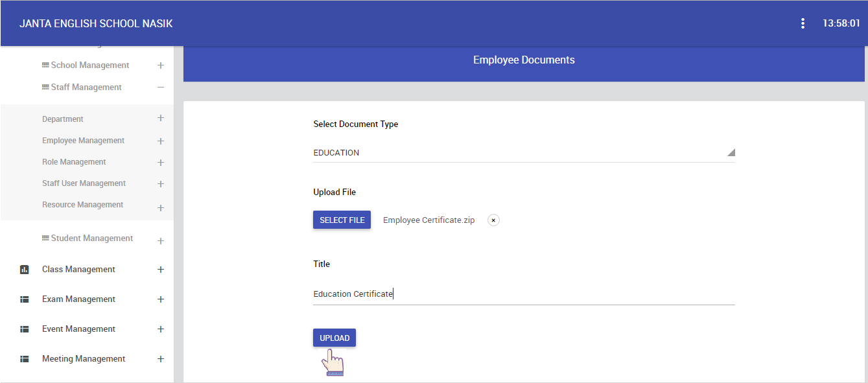Click the Event Management list icon
The height and width of the screenshot is (383, 868).
point(25,329)
